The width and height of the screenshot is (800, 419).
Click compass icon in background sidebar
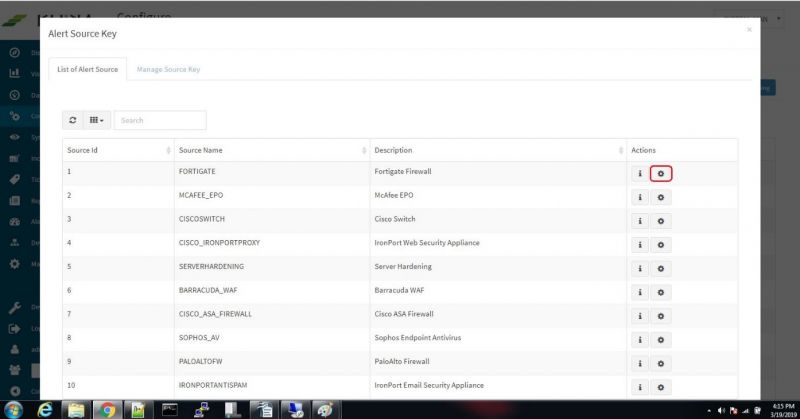point(15,52)
